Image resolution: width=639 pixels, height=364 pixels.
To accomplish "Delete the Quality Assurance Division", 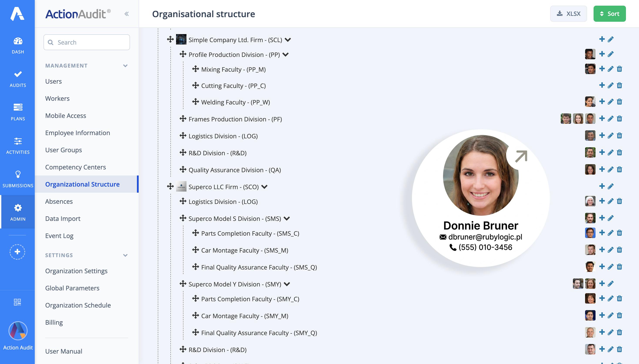I will (x=619, y=169).
